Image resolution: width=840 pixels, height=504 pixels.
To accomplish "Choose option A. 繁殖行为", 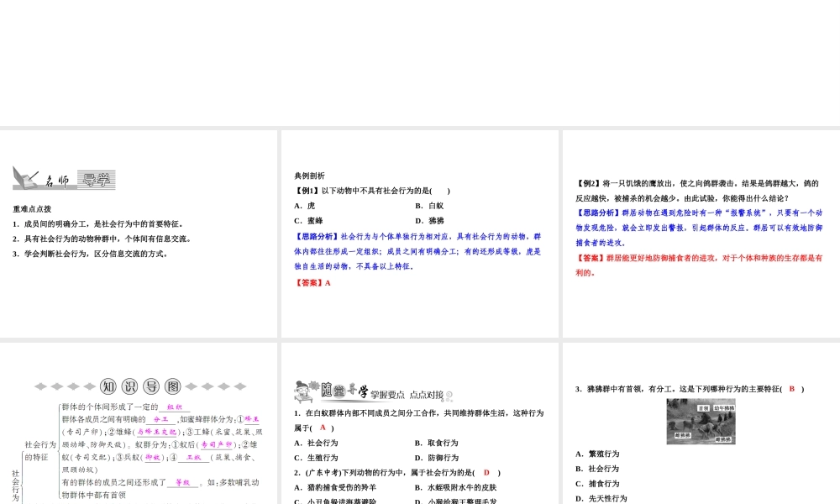I will click(597, 454).
